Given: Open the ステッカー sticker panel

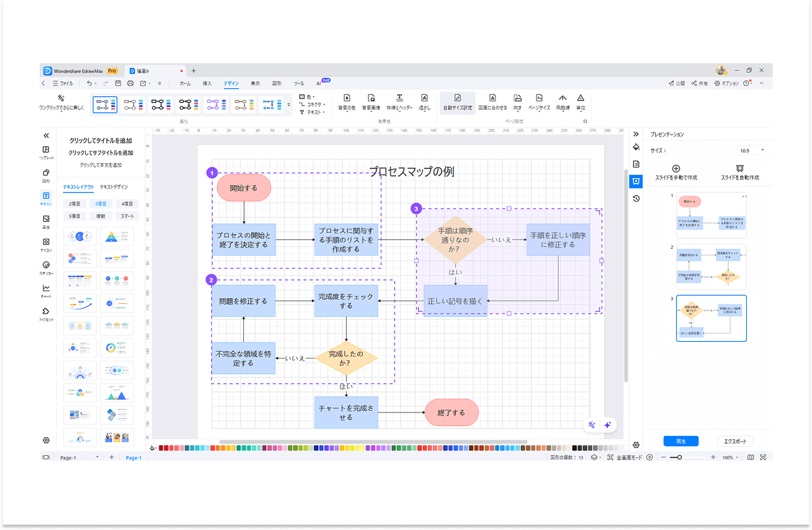Looking at the screenshot, I should click(x=46, y=268).
